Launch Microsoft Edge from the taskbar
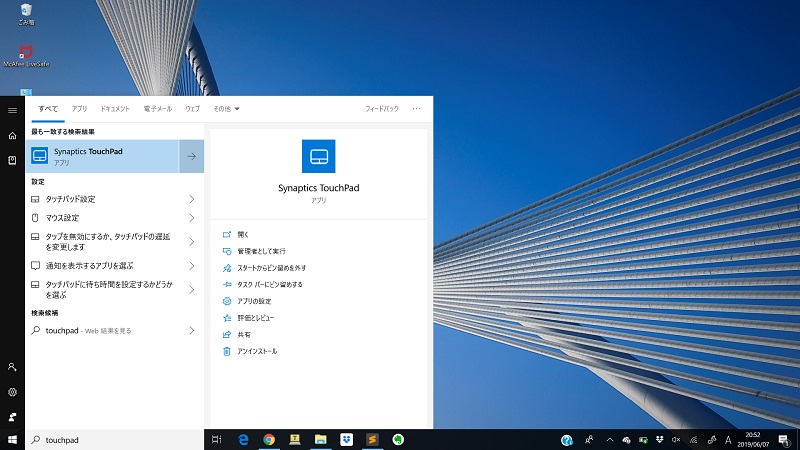Viewport: 800px width, 450px height. pyautogui.click(x=243, y=439)
